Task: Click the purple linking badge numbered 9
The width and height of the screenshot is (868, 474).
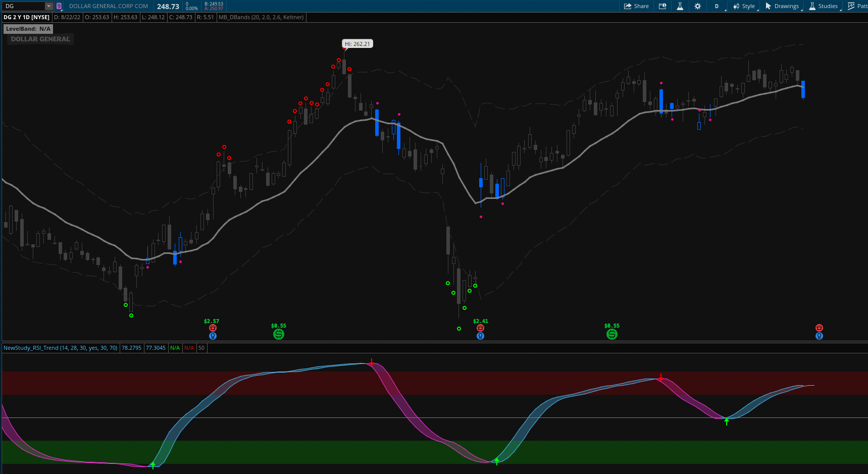Action: 59,6
